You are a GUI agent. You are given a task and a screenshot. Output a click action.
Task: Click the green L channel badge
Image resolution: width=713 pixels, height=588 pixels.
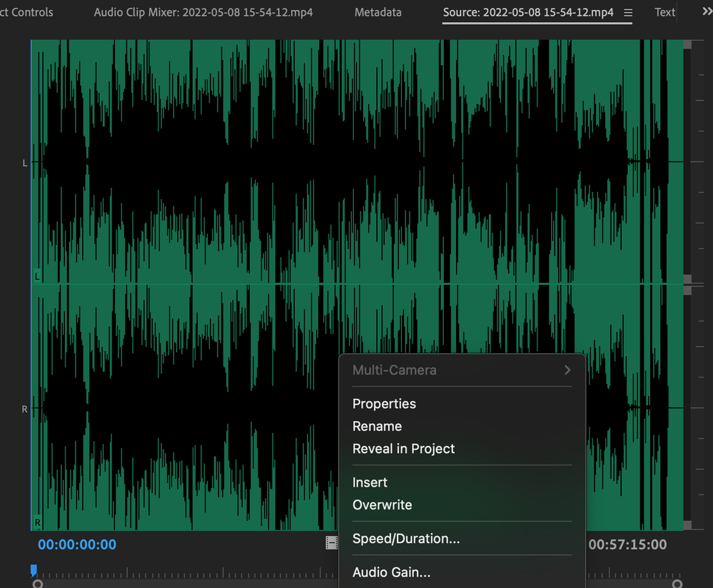click(37, 275)
